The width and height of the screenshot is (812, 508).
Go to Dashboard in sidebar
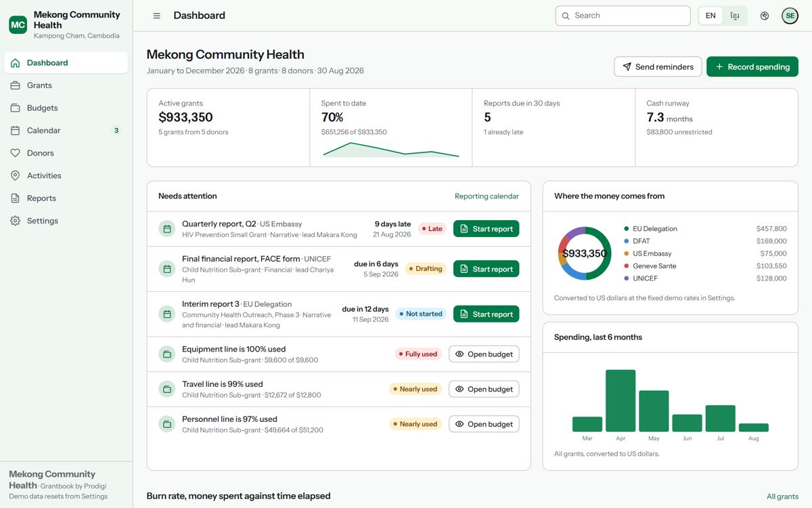click(x=66, y=63)
